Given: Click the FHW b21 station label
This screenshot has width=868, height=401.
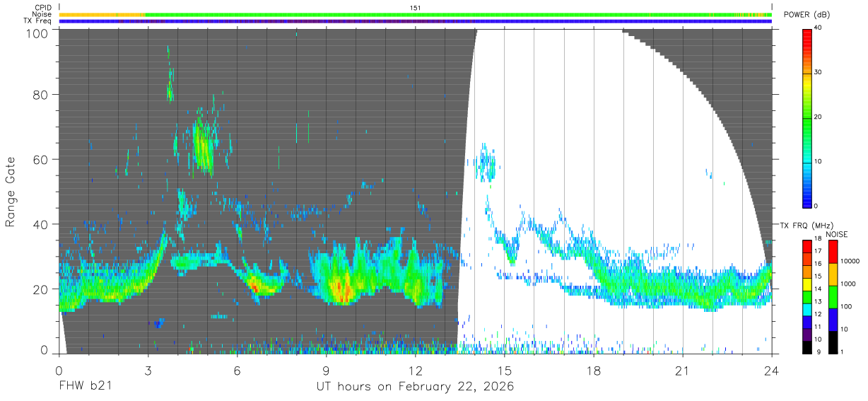Looking at the screenshot, I should pos(85,386).
